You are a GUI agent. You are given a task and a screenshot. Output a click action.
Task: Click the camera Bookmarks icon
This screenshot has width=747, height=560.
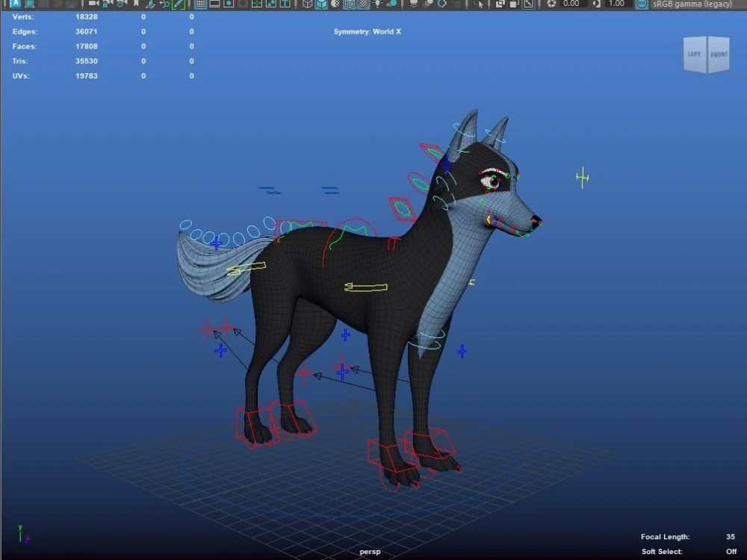[x=136, y=3]
